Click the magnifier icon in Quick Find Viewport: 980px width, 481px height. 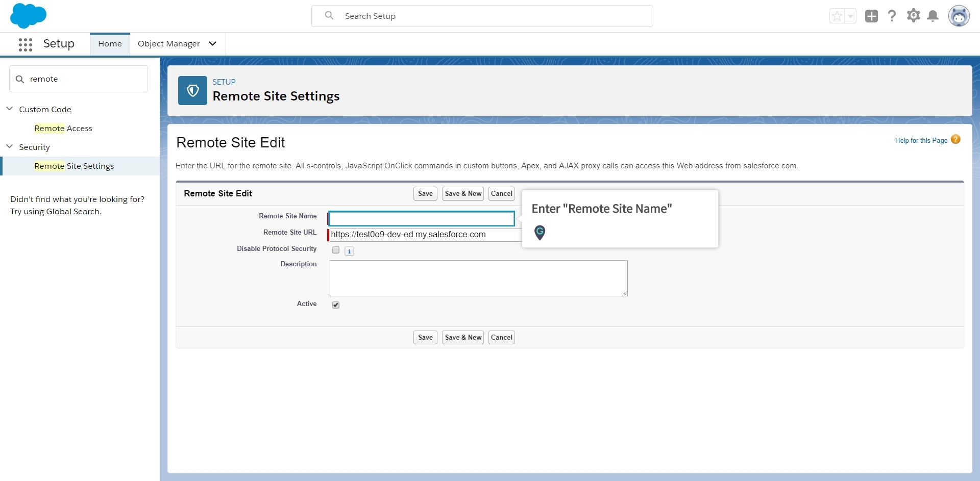(x=20, y=79)
